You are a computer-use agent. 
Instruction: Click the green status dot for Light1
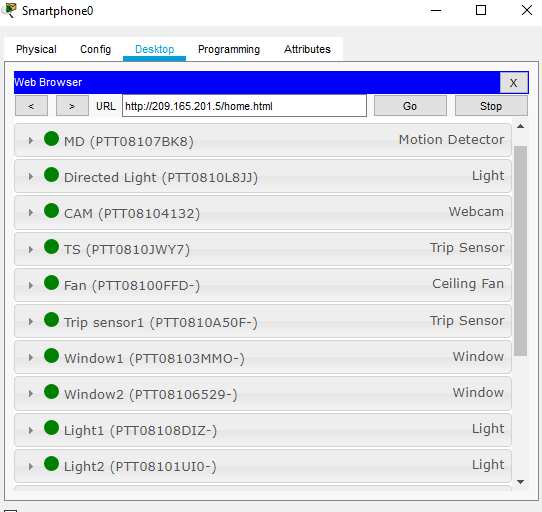(x=52, y=428)
